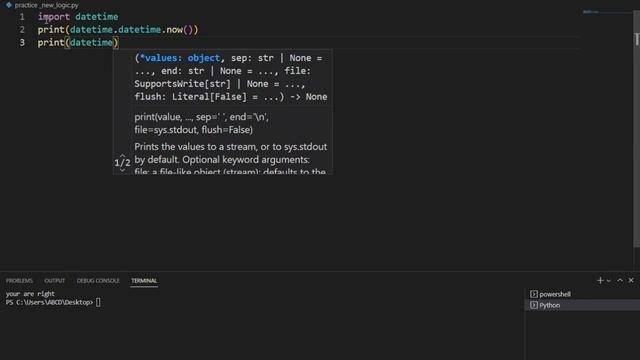
Task: Place cursor in 'datetime' on line 3
Action: coord(91,42)
